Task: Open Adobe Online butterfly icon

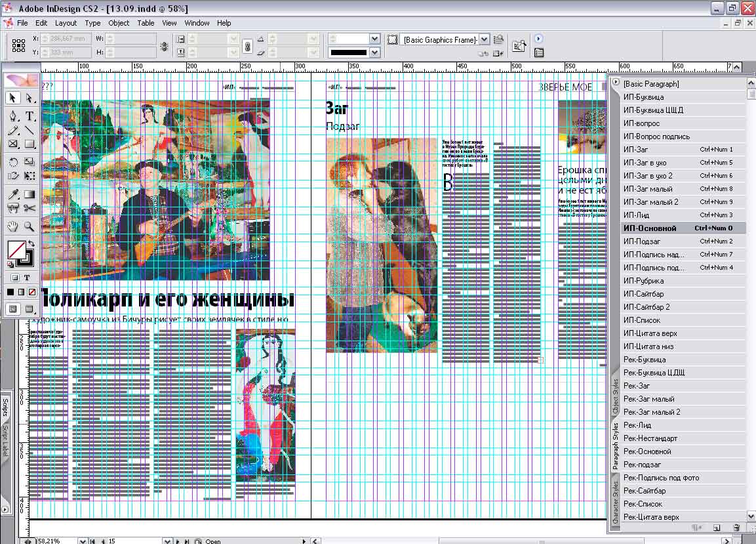Action: (x=21, y=80)
